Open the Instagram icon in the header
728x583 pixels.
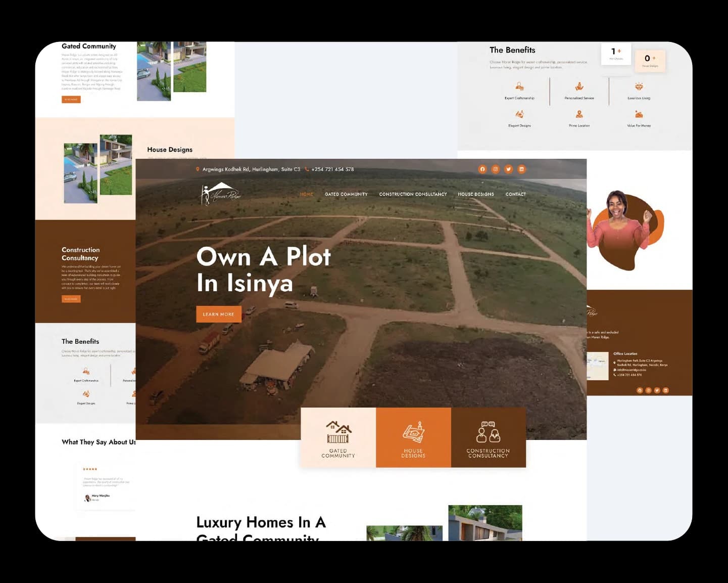tap(496, 169)
